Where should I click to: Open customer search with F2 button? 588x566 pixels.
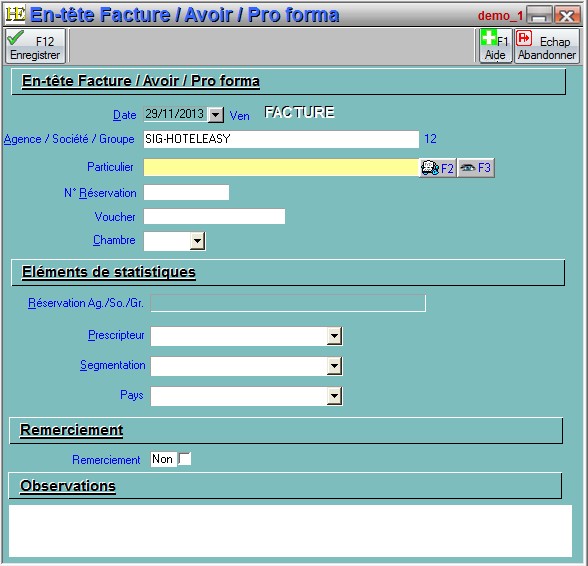point(437,168)
